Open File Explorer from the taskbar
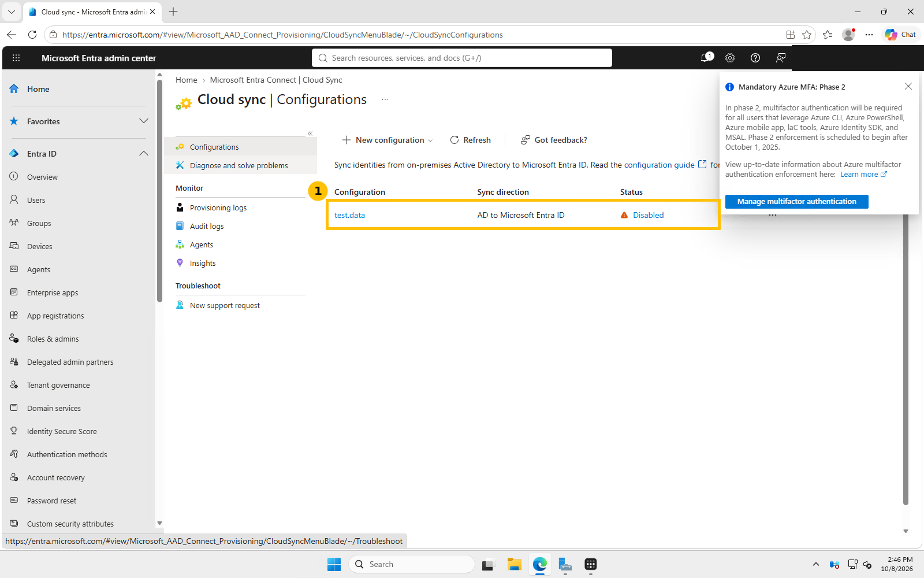The image size is (924, 578). coord(514,564)
